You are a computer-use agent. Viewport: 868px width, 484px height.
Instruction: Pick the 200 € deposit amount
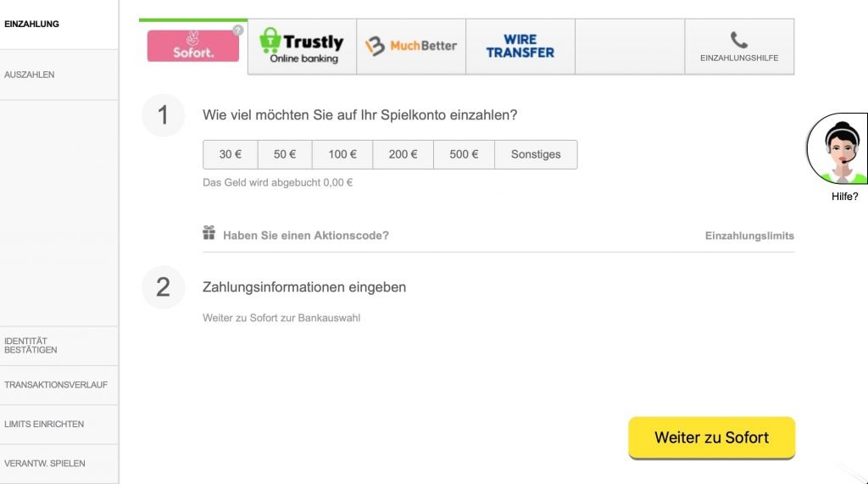click(403, 154)
